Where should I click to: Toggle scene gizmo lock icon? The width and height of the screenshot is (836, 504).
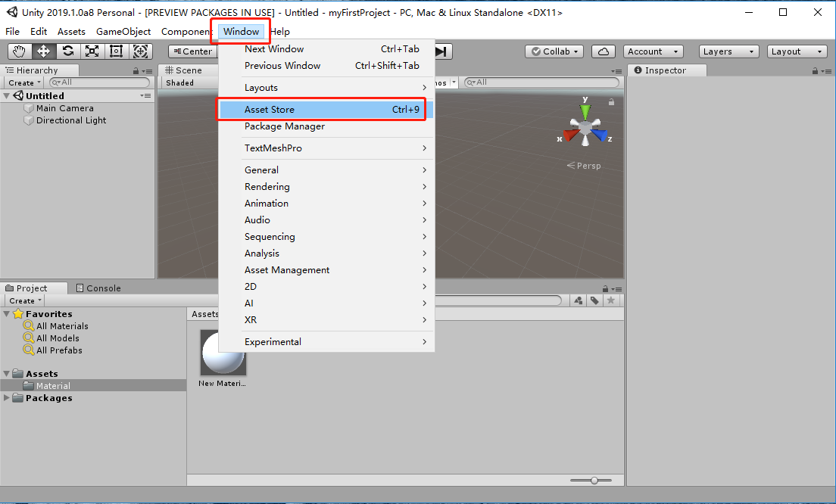612,101
